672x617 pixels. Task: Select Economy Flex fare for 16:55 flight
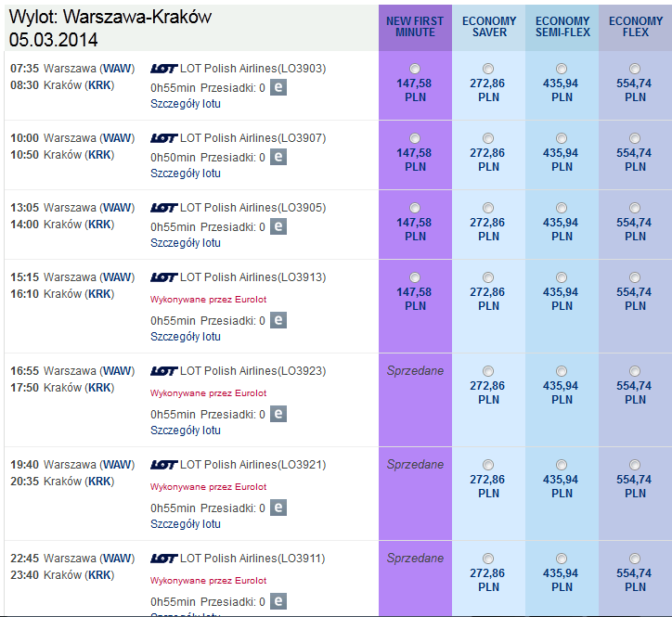click(635, 371)
